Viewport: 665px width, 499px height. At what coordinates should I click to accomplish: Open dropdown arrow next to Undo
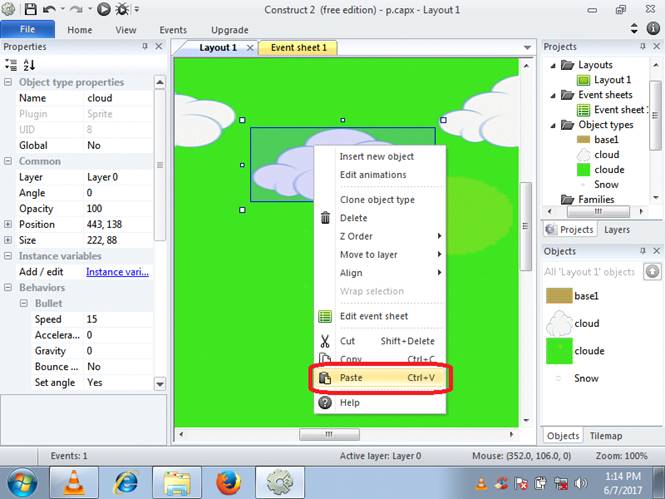[62, 9]
